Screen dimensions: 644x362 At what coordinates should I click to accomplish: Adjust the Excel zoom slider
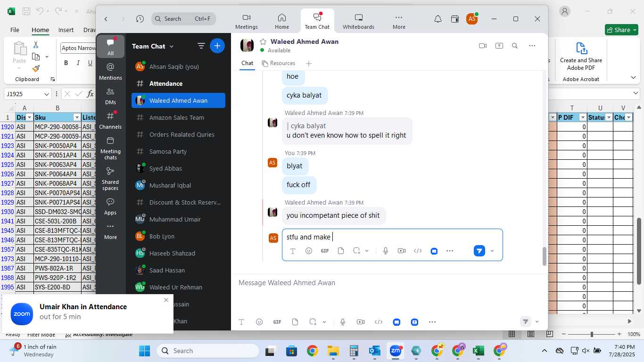click(592, 334)
